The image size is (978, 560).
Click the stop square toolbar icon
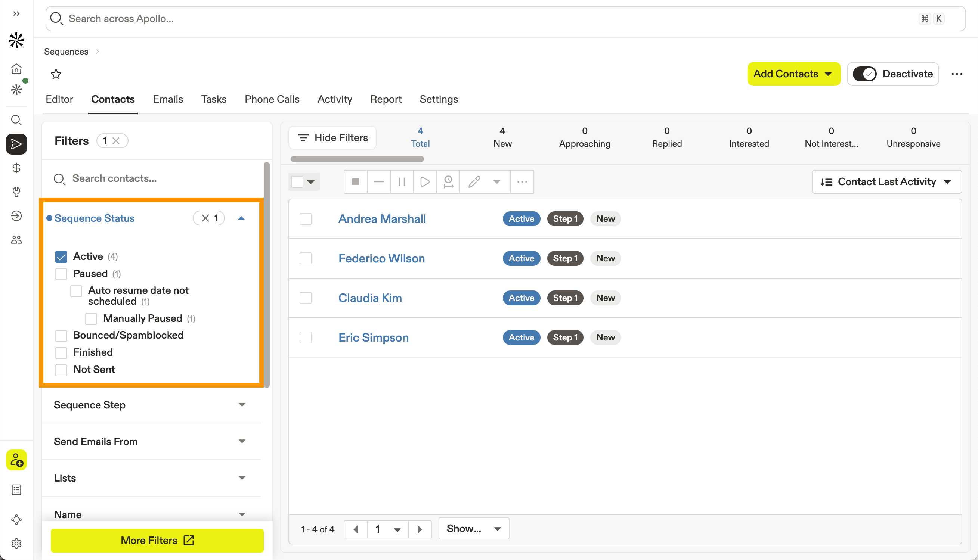(x=356, y=181)
